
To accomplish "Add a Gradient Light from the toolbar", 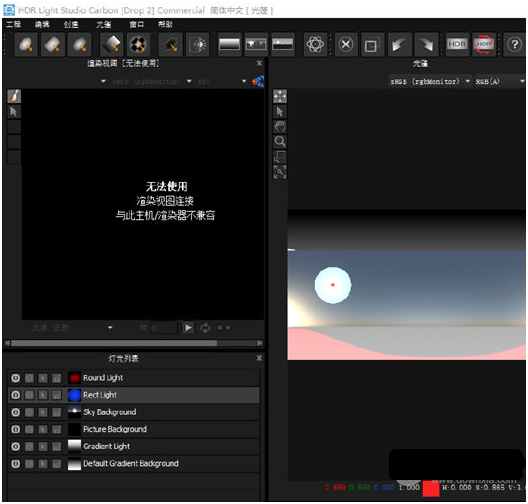I will coord(111,44).
